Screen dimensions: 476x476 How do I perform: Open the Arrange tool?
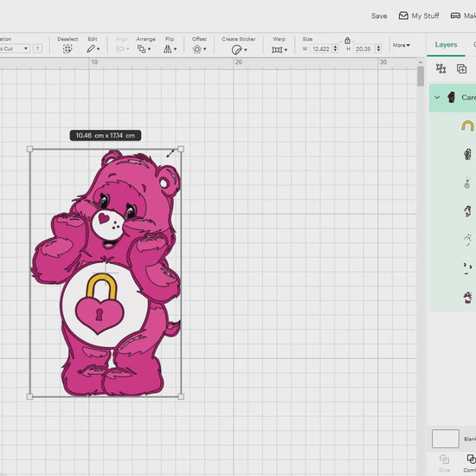[x=141, y=48]
